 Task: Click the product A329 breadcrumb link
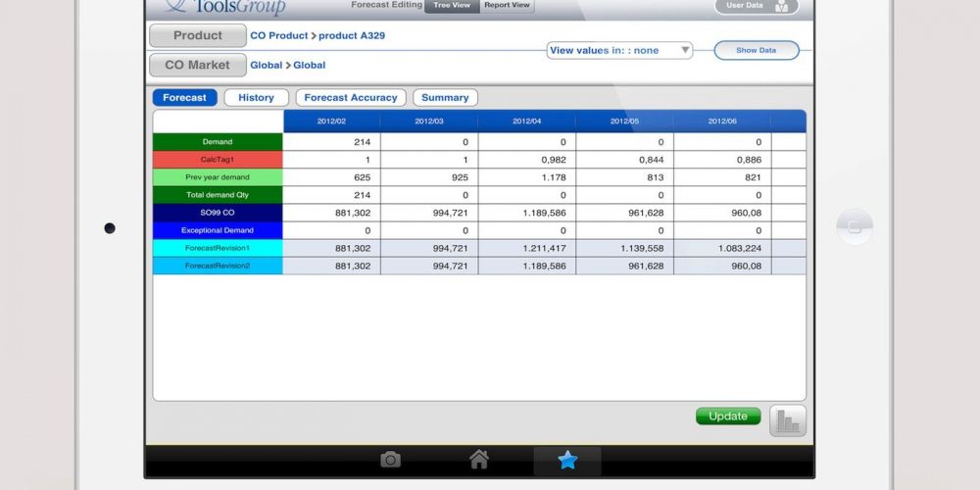click(x=352, y=35)
